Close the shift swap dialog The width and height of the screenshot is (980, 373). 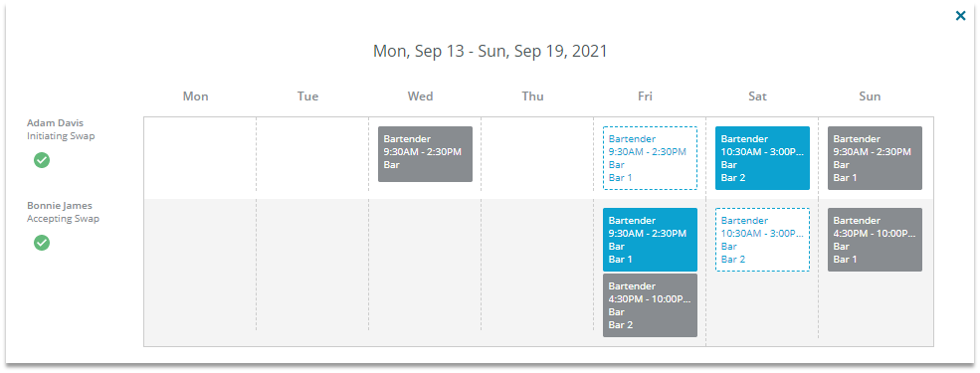961,16
